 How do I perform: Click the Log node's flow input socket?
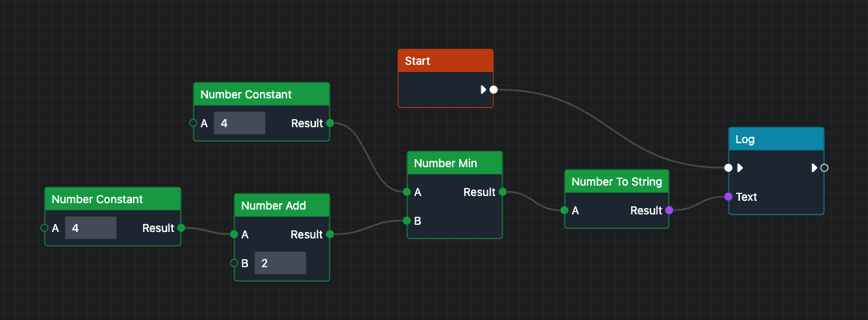tap(729, 168)
